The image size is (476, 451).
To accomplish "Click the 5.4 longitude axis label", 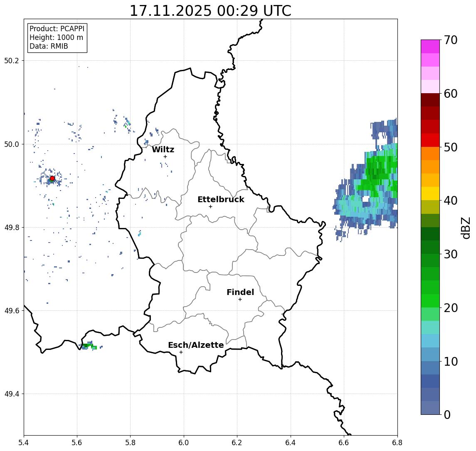I will pyautogui.click(x=24, y=443).
